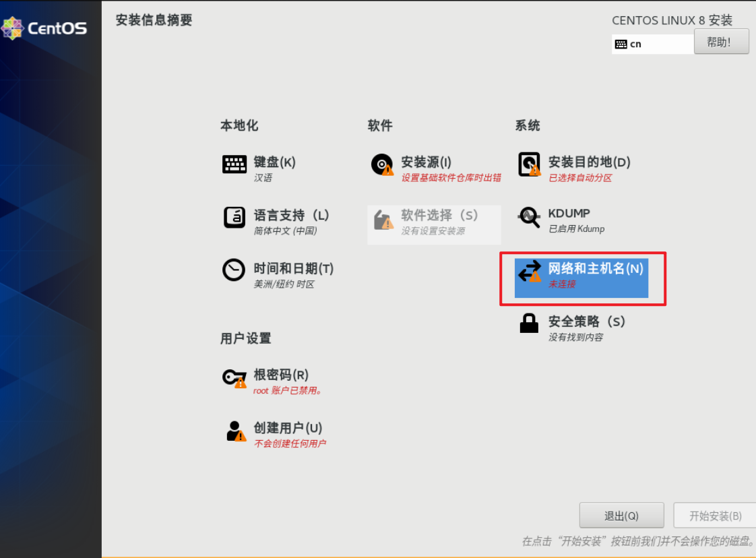Click the padlock icon for 安全策略(S)
Screen dimensions: 756x558
click(529, 323)
